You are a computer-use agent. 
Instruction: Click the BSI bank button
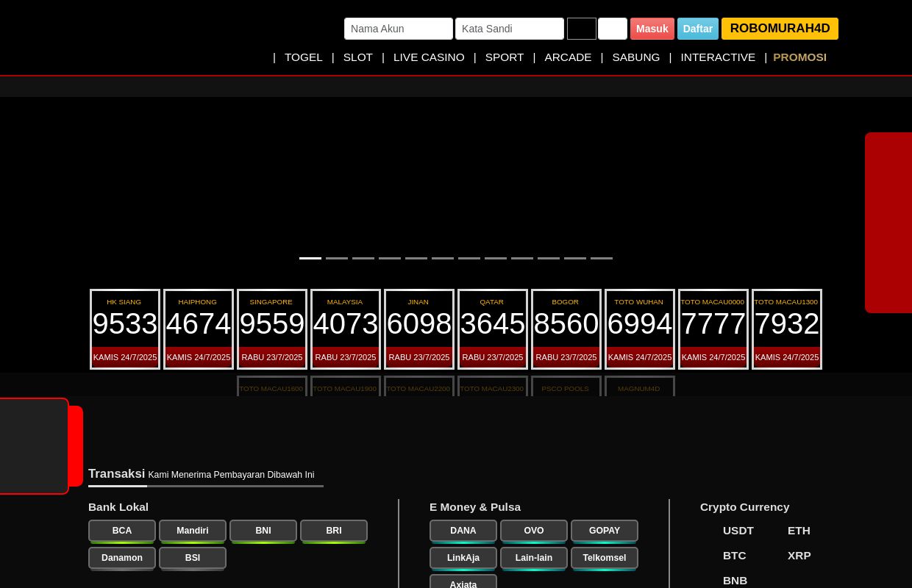pyautogui.click(x=193, y=558)
